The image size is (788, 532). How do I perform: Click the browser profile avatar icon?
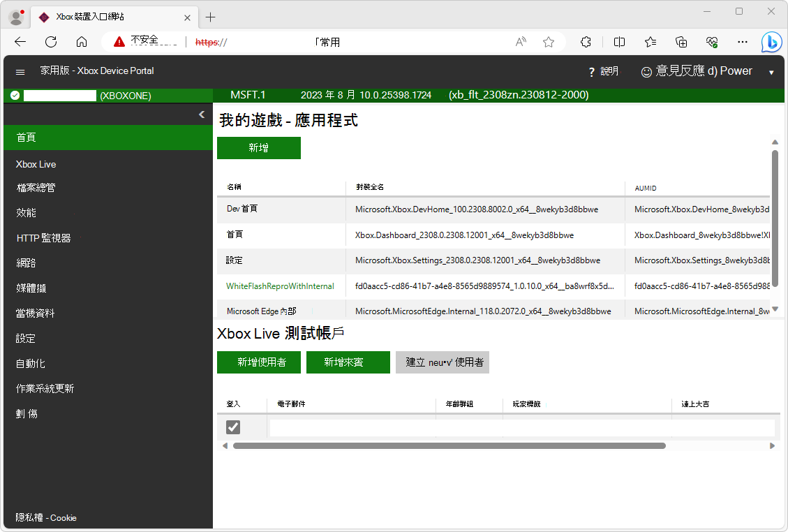tap(16, 17)
